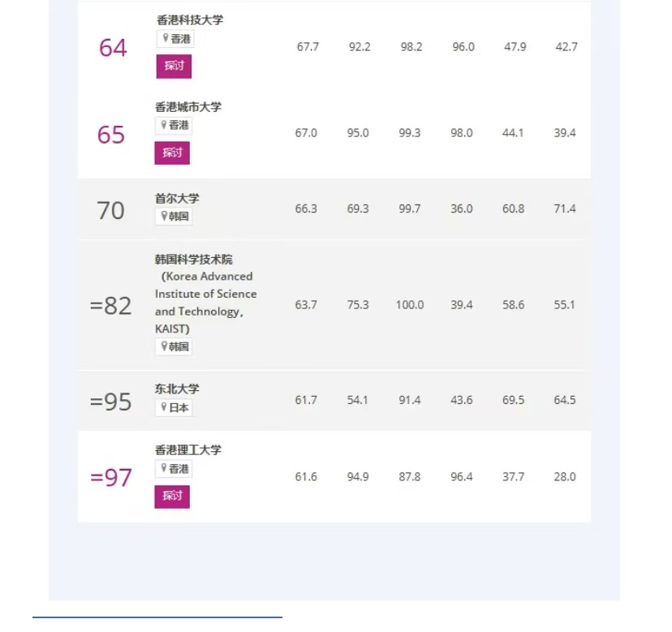This screenshot has width=672, height=632.
Task: Open the 东北大学 university link
Action: pos(177,389)
